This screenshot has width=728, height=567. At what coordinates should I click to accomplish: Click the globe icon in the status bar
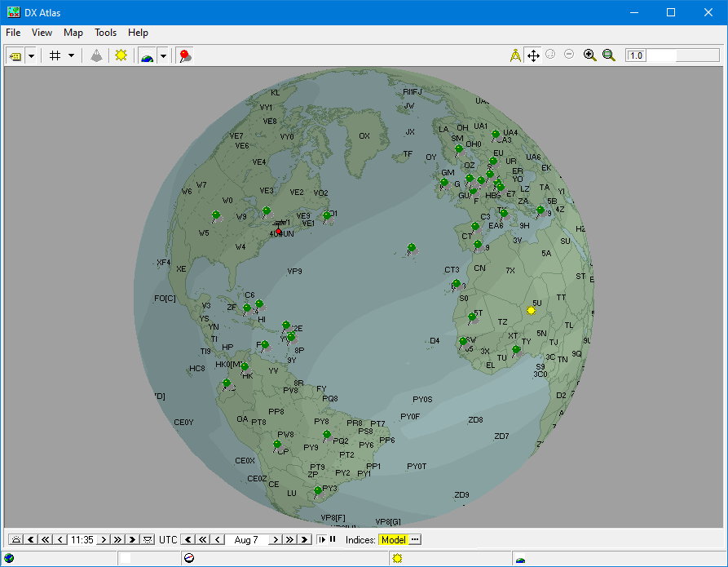[x=7, y=557]
